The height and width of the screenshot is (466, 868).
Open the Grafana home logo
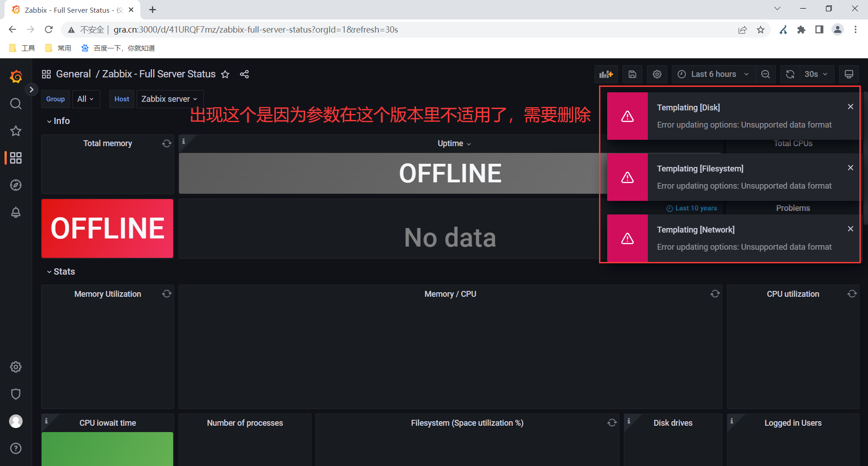[x=16, y=76]
